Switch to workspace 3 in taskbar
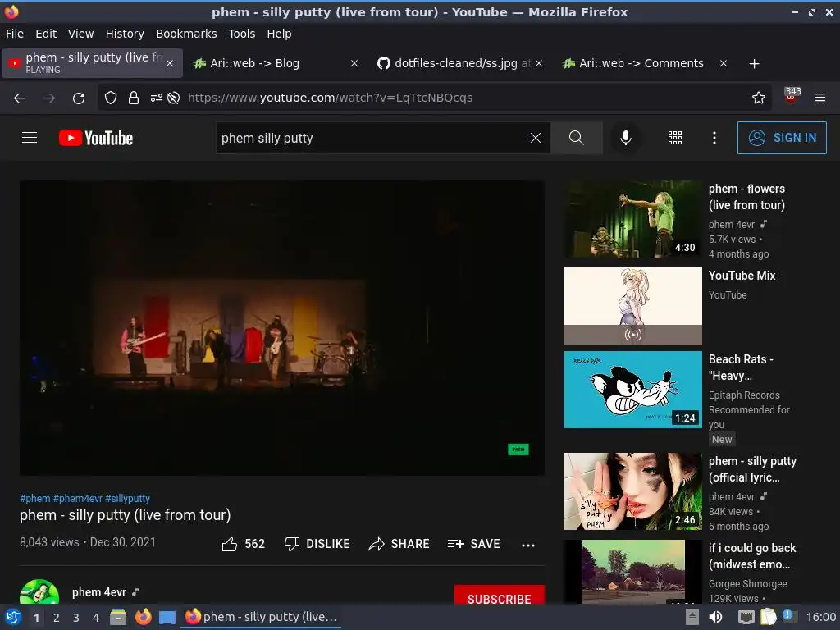 pyautogui.click(x=76, y=617)
